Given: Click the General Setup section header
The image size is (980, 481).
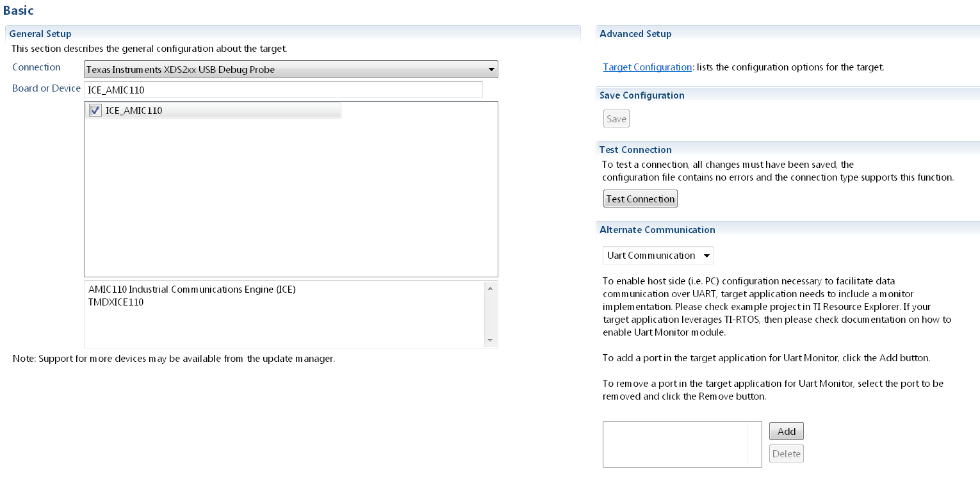Looking at the screenshot, I should tap(40, 34).
